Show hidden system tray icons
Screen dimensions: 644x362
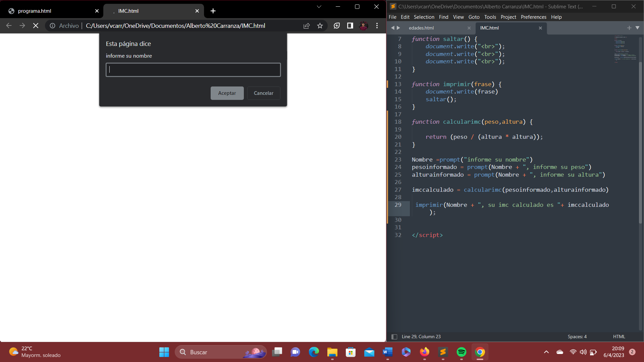pyautogui.click(x=546, y=352)
